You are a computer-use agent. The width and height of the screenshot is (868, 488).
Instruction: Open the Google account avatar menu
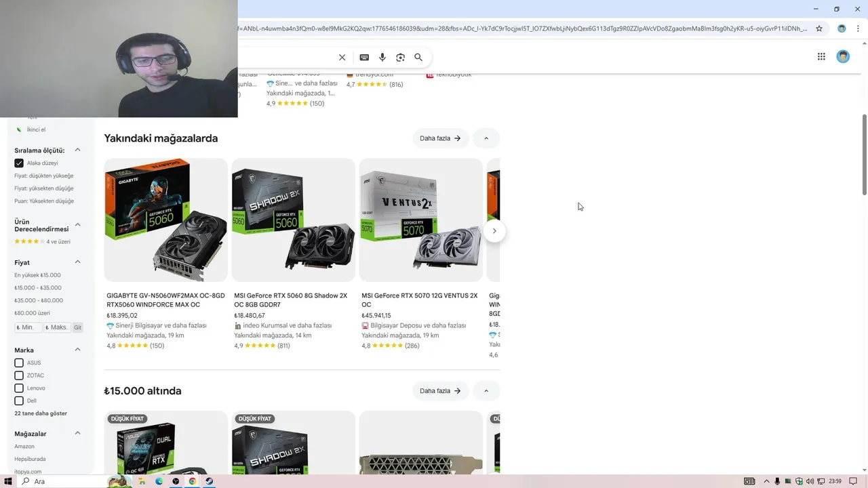[843, 57]
